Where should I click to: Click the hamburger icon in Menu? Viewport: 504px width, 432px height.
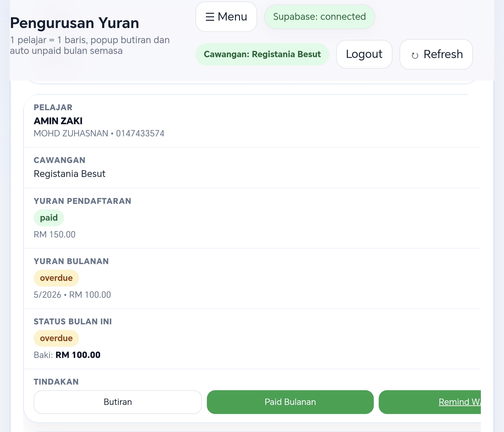pyautogui.click(x=210, y=17)
